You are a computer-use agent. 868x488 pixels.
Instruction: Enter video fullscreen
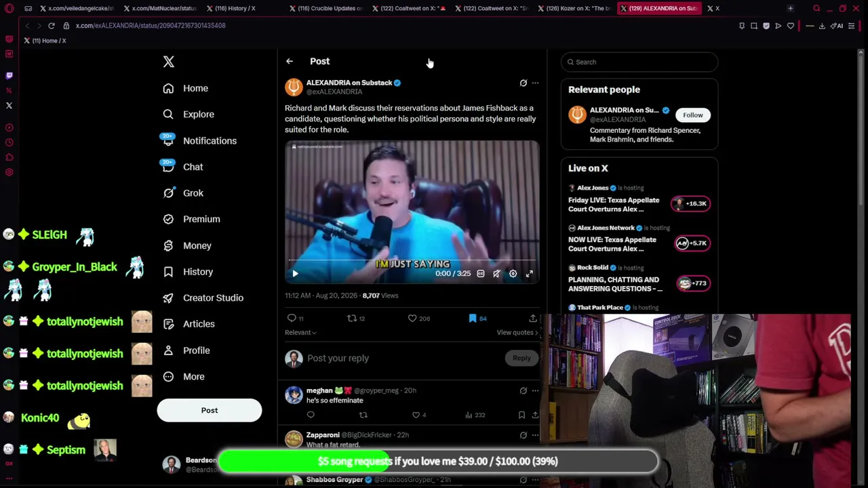[530, 274]
